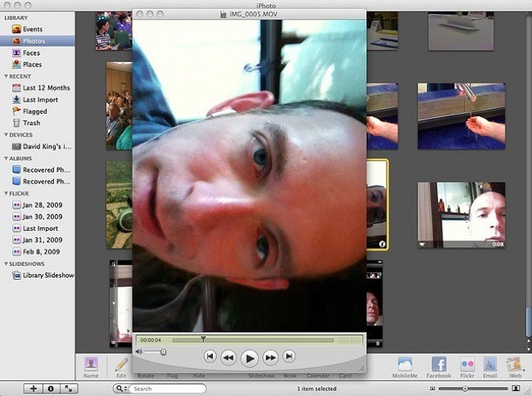Open the Library Slideshow item
Image resolution: width=532 pixels, height=396 pixels.
tap(47, 276)
